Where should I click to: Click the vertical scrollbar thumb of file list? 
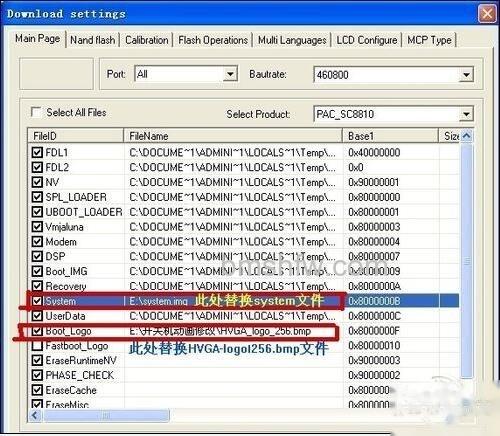tap(467, 261)
